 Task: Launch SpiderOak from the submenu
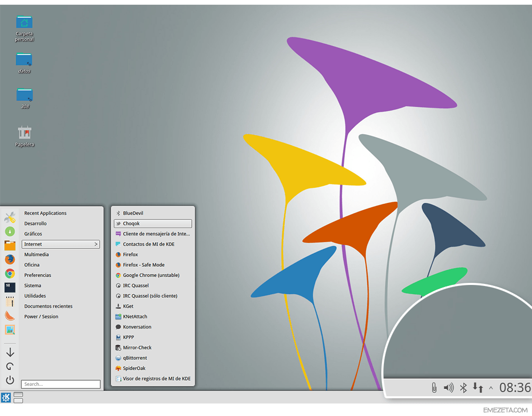click(153, 369)
